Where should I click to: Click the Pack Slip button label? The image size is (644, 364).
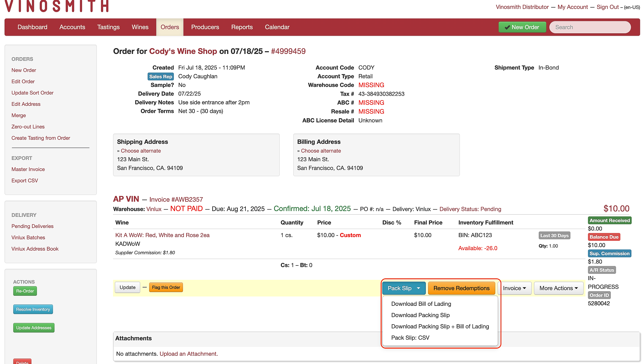click(399, 288)
